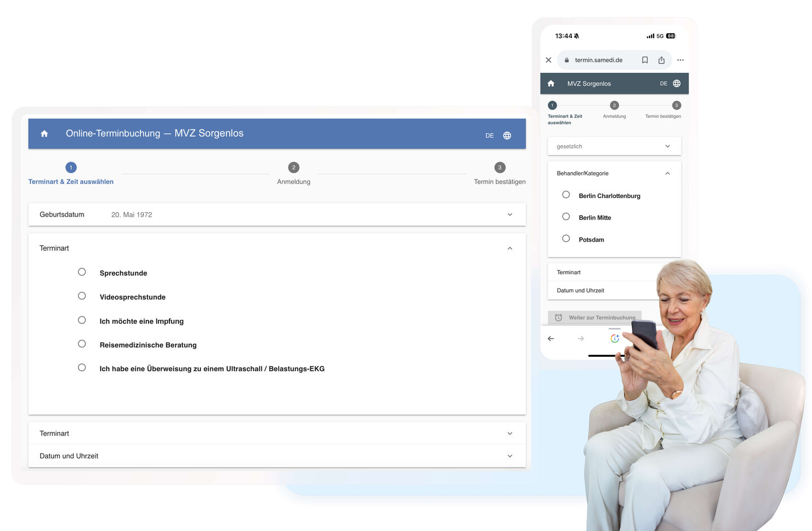This screenshot has height=531, width=812.
Task: Select Potsdam in Behandler/Kategorie
Action: tap(566, 238)
